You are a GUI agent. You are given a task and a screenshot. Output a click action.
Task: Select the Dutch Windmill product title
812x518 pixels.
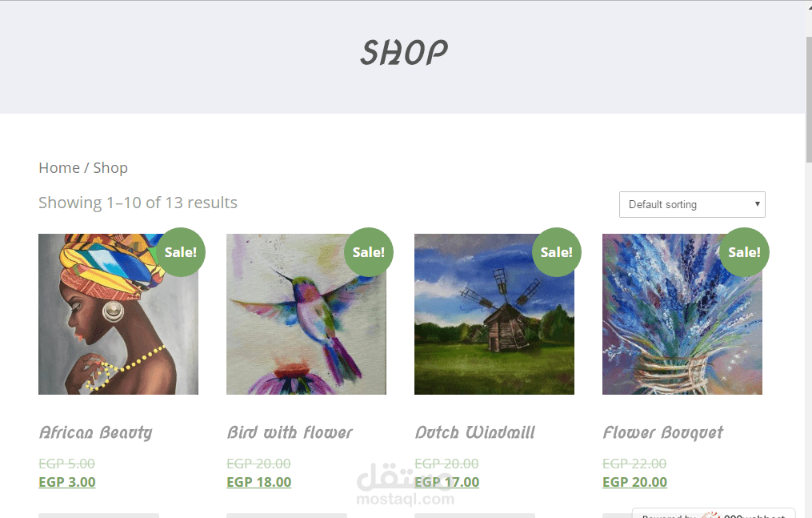475,432
